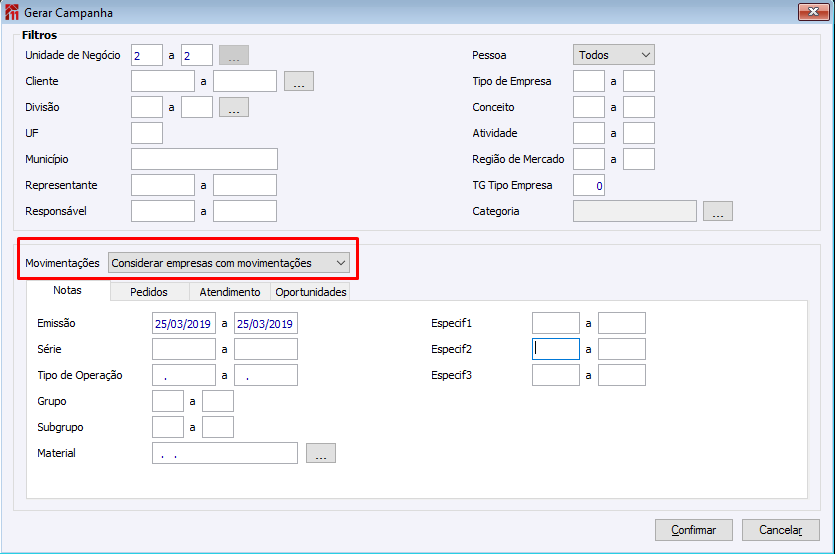Click the Responsável start field
The image size is (835, 554).
(x=163, y=211)
